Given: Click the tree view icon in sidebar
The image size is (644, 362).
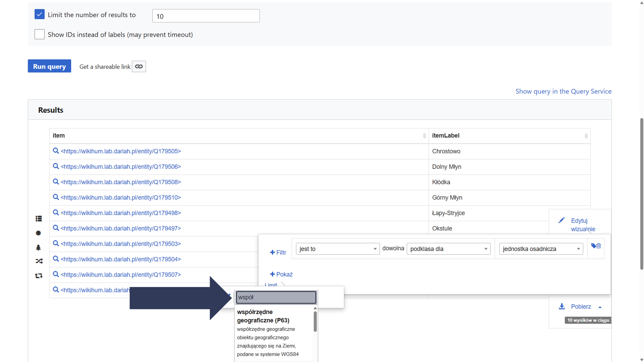Looking at the screenshot, I should coord(38,248).
